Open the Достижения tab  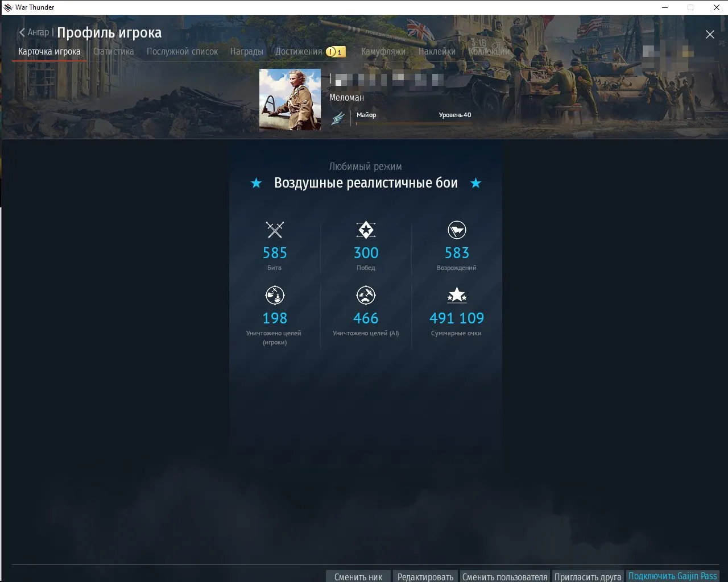299,51
